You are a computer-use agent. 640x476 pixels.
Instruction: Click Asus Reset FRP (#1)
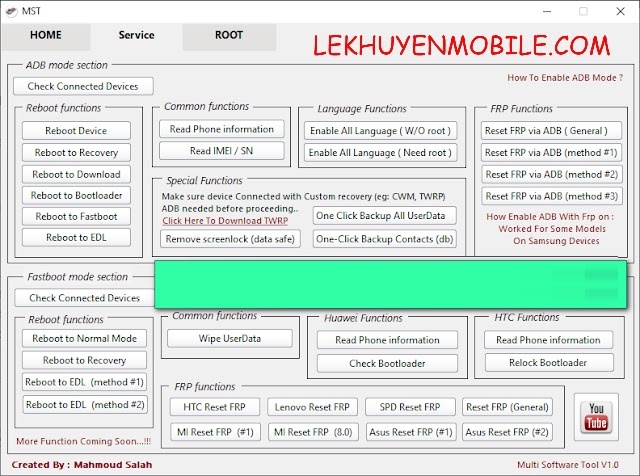pos(411,432)
